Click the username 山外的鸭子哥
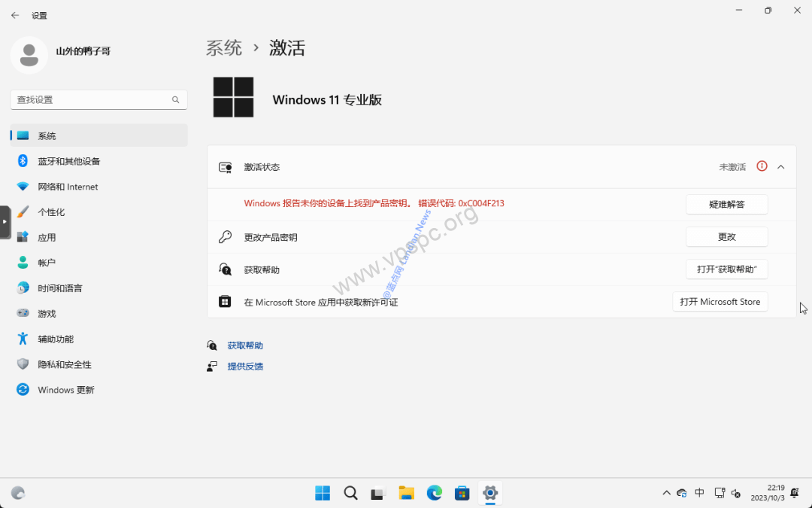The image size is (812, 508). point(83,51)
